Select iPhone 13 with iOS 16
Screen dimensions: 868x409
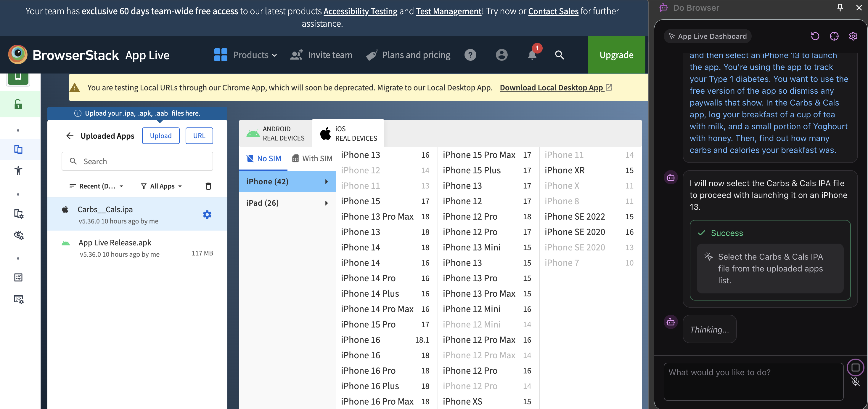click(x=385, y=155)
